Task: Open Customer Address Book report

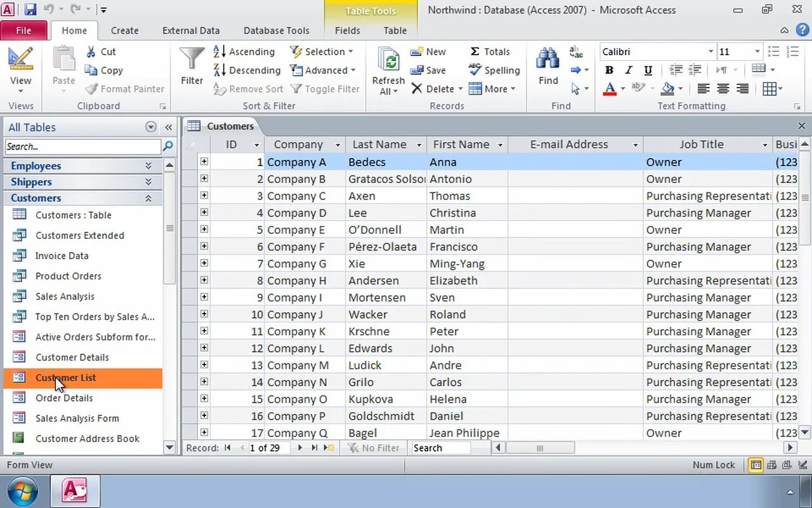Action: pyautogui.click(x=88, y=439)
